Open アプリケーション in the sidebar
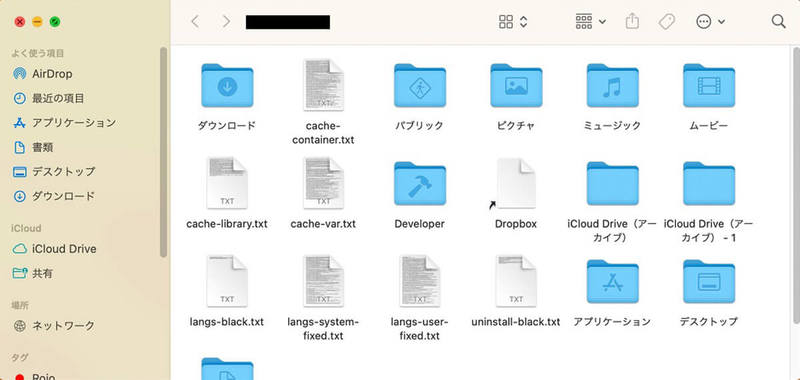This screenshot has width=800, height=380. (64, 122)
